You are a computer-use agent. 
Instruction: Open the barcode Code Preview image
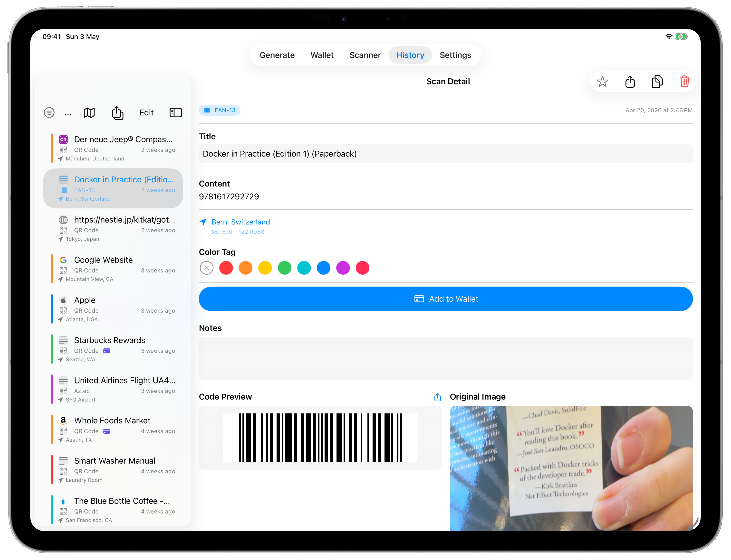(x=320, y=438)
